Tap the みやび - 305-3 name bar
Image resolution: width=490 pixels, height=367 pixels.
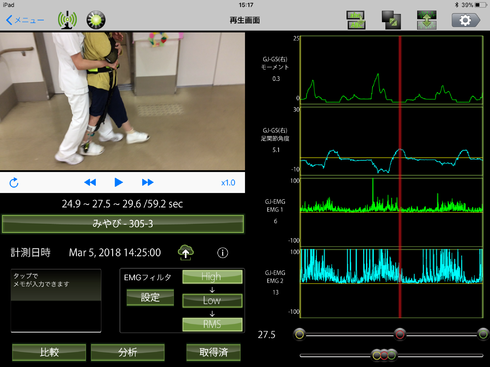[123, 224]
